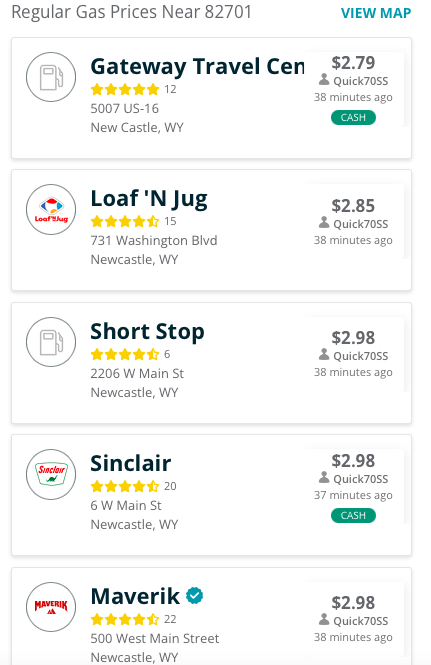Image resolution: width=431 pixels, height=665 pixels.
Task: Click the Short Stop gas pump icon
Action: (51, 342)
